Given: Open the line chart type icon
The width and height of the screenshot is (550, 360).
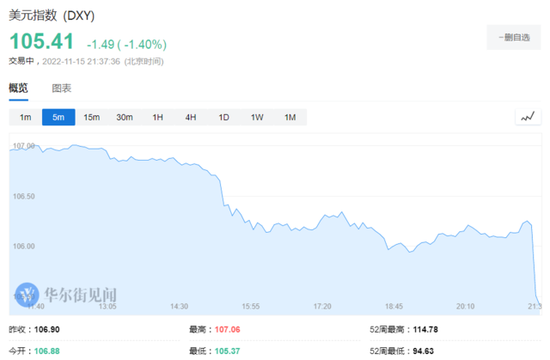Looking at the screenshot, I should click(528, 117).
